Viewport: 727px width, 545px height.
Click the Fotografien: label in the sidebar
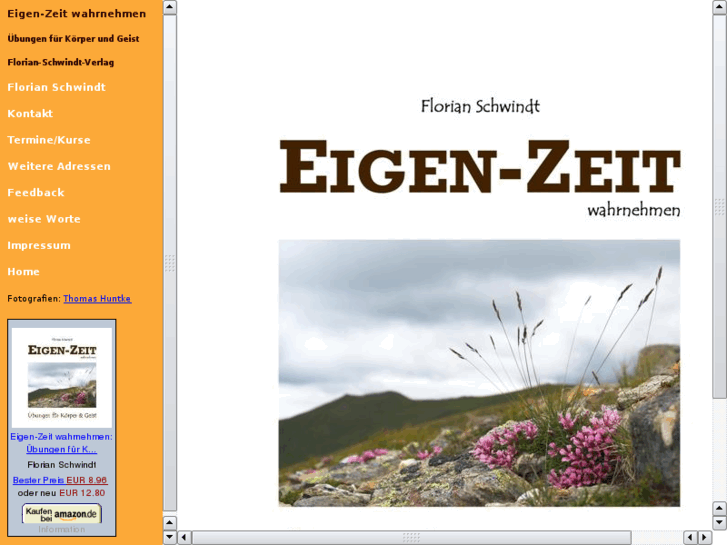34,299
